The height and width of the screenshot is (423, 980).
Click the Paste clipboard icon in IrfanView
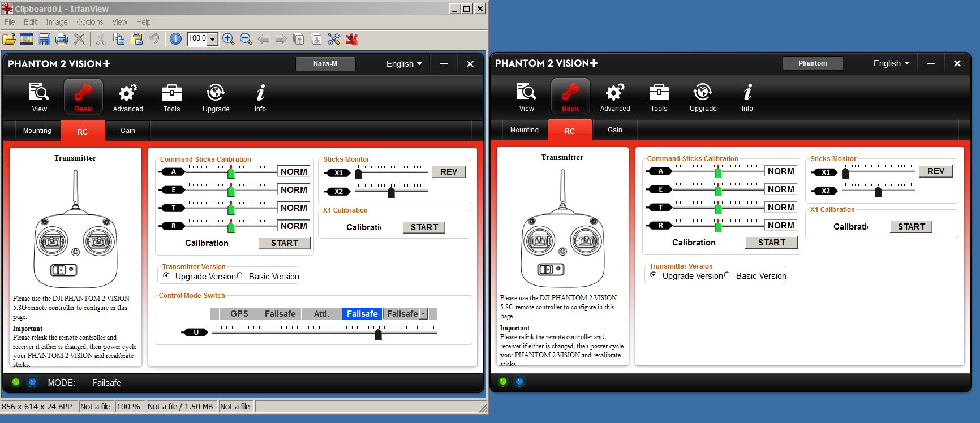136,39
